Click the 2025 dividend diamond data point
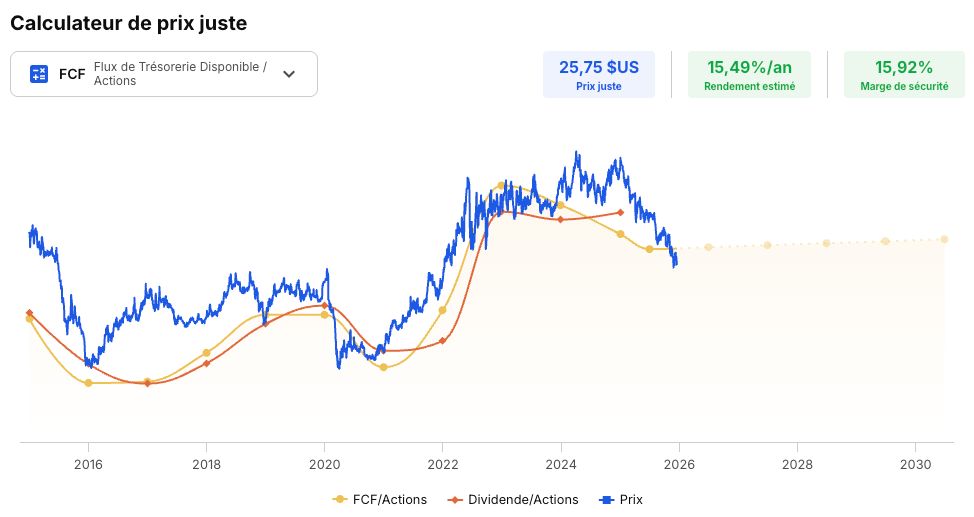The width and height of the screenshot is (974, 517). pyautogui.click(x=621, y=213)
